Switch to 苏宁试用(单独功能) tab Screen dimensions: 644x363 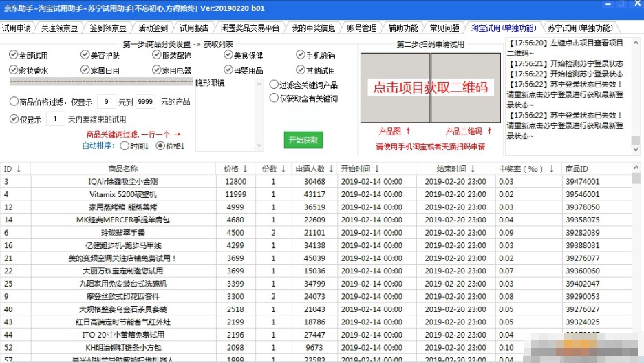click(580, 28)
